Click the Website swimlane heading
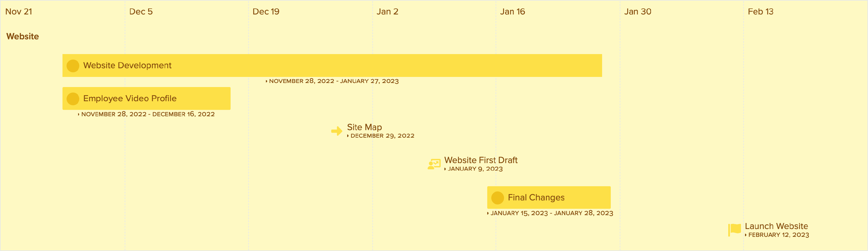868x251 pixels. 23,36
